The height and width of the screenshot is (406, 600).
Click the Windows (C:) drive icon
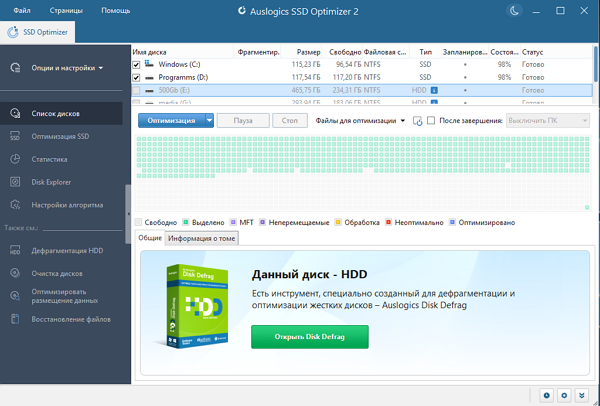click(149, 64)
